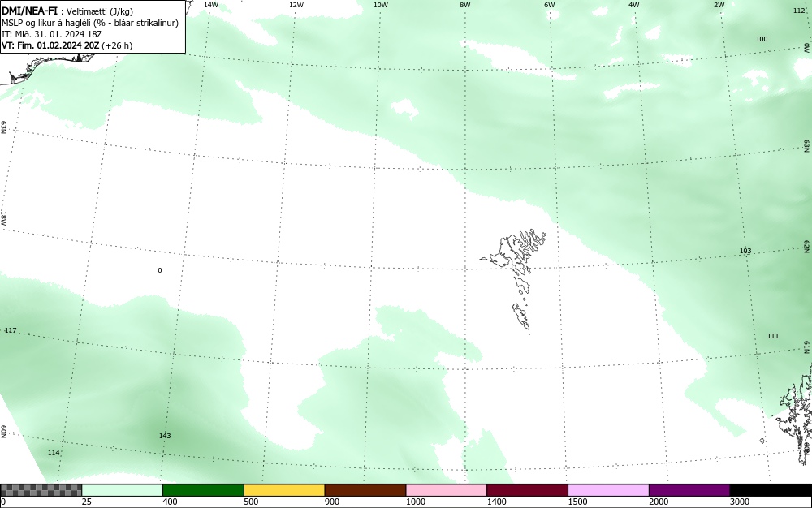
Task: Pick the dark purple 2000–3000 legend swatch
Action: (689, 490)
